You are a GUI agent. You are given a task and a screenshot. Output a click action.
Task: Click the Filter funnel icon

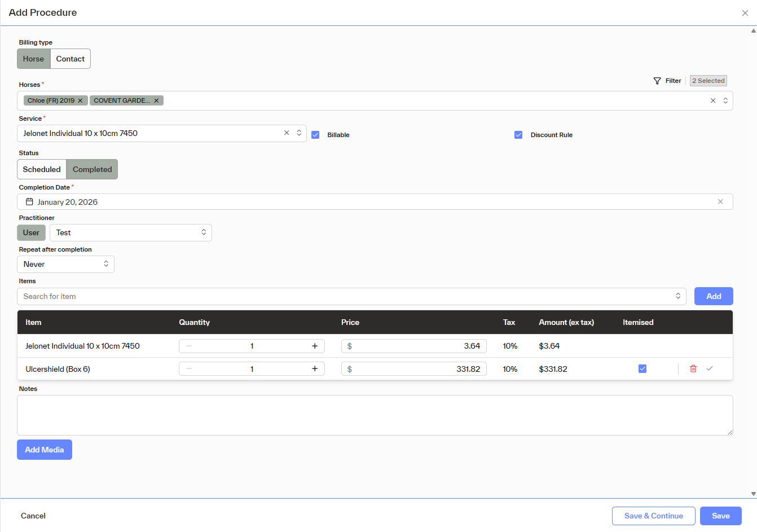[x=657, y=81]
